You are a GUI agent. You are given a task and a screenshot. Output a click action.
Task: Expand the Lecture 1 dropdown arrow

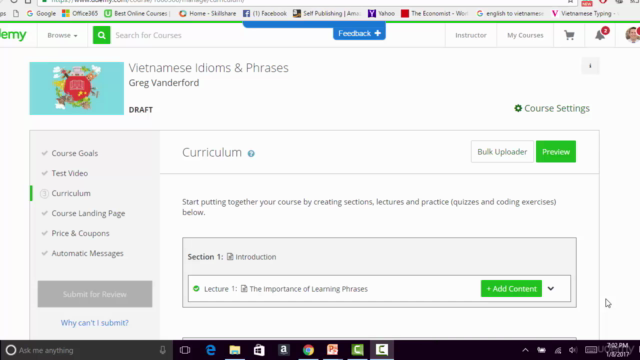coord(551,289)
